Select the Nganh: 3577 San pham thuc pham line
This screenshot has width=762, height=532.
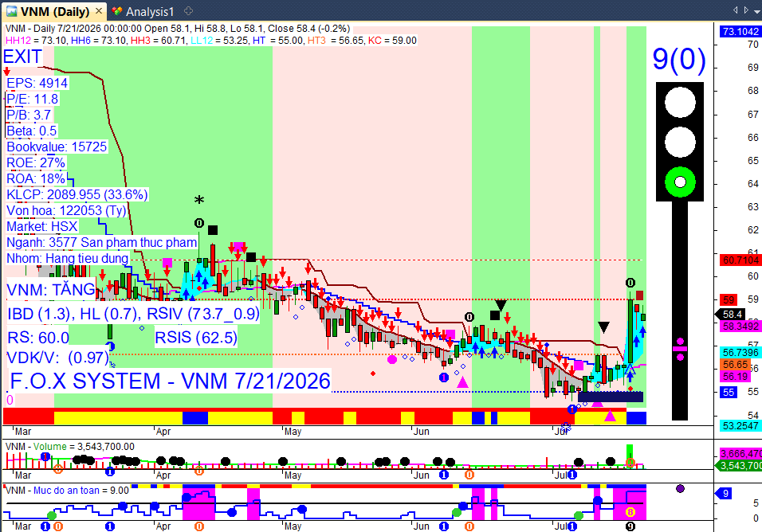[101, 243]
